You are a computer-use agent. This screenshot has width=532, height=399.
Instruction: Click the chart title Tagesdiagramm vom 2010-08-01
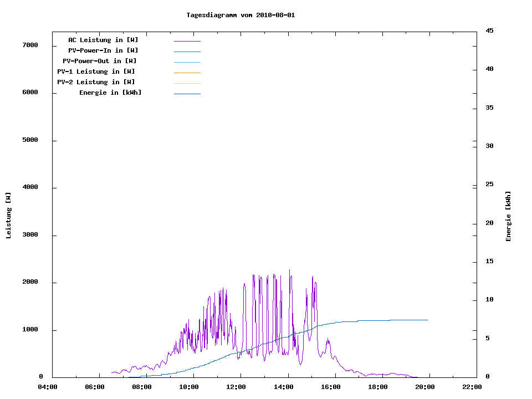[x=241, y=15]
